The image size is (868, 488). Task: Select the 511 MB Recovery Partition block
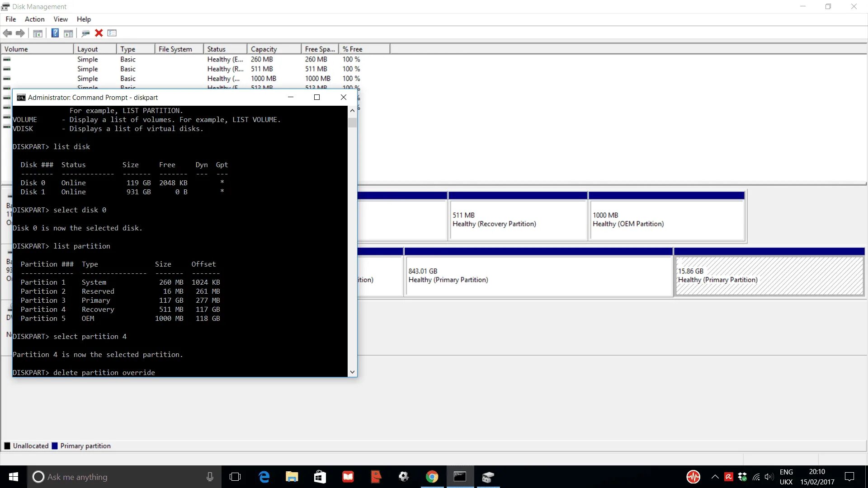pos(518,220)
